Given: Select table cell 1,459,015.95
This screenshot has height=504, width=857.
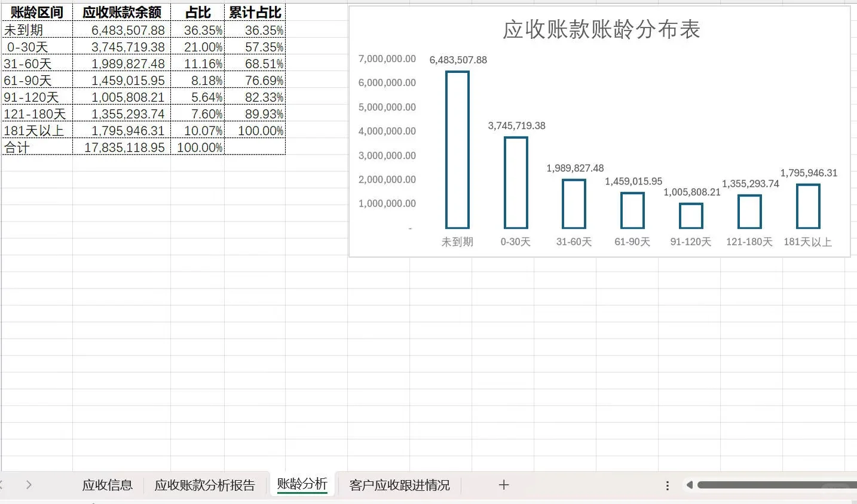Looking at the screenshot, I should coord(122,80).
